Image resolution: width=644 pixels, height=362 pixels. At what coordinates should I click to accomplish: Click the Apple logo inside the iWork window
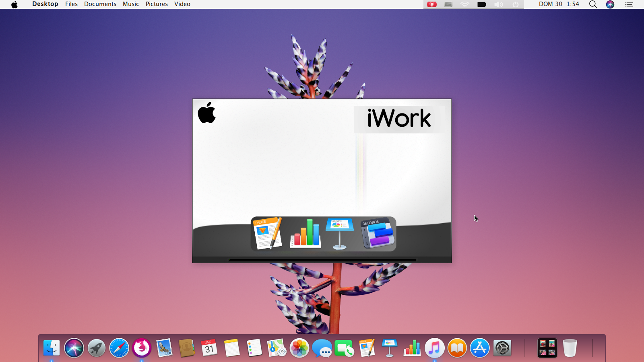point(207,113)
